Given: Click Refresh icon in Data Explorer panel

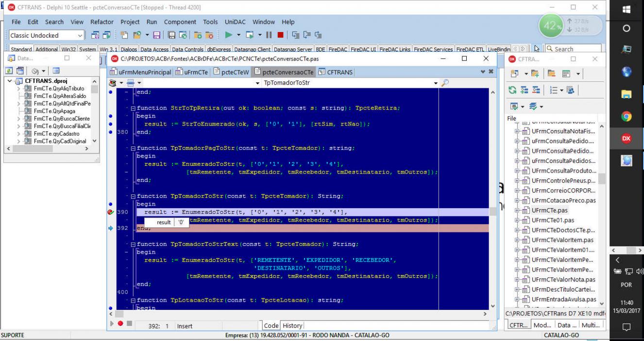Looking at the screenshot, I should [9, 71].
